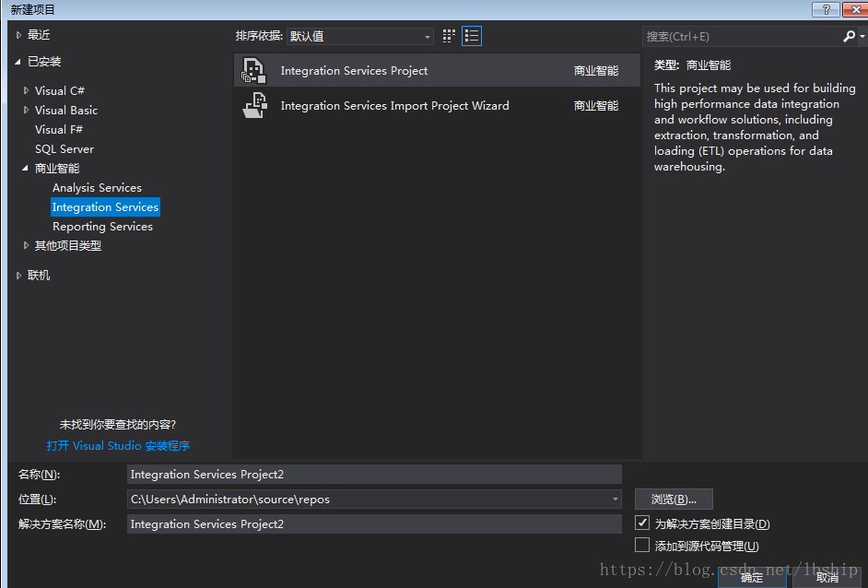Click the 浏览(B)... button
Screen dimensions: 868x588
pyautogui.click(x=674, y=499)
